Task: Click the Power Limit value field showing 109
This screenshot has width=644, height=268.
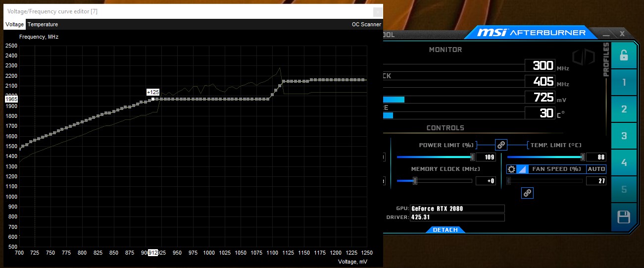Action: pyautogui.click(x=486, y=157)
